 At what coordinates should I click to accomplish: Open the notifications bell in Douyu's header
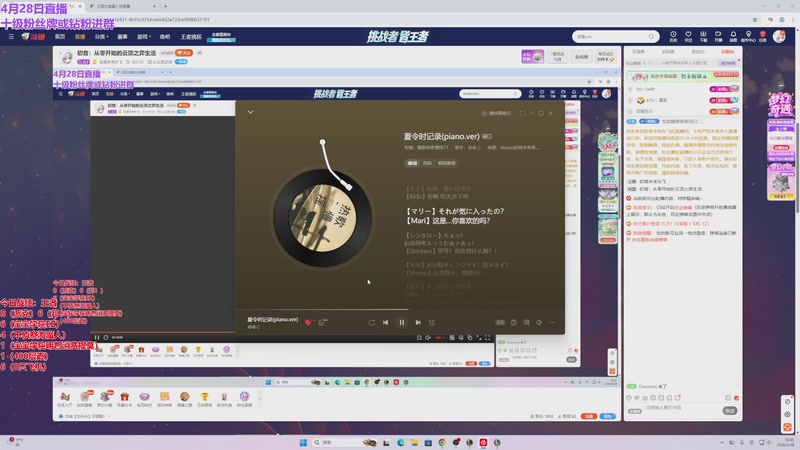click(x=733, y=36)
